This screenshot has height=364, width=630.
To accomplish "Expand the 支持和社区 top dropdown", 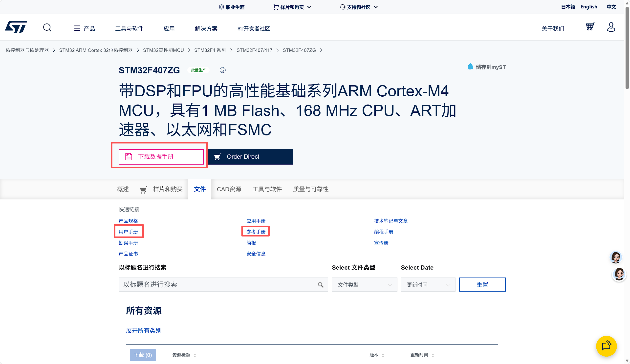I will pos(359,7).
